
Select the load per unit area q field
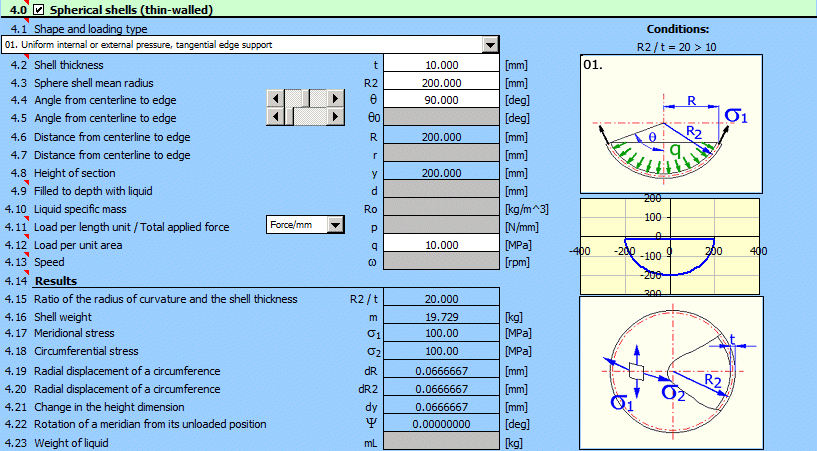tap(441, 245)
